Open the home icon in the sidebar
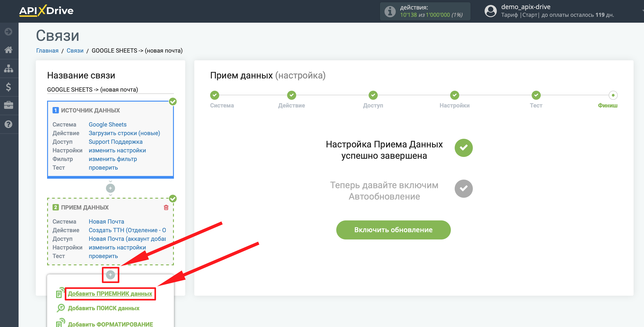 [9, 50]
